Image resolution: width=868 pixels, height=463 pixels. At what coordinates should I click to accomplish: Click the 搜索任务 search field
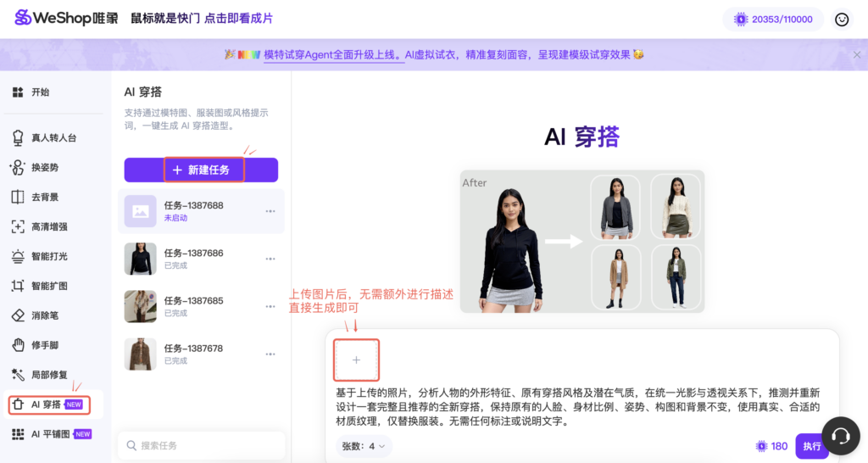coord(201,445)
